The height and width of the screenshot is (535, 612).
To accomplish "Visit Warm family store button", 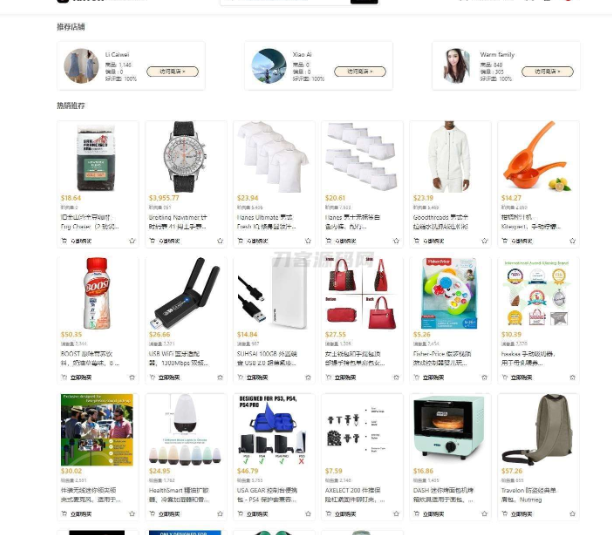I will 548,71.
